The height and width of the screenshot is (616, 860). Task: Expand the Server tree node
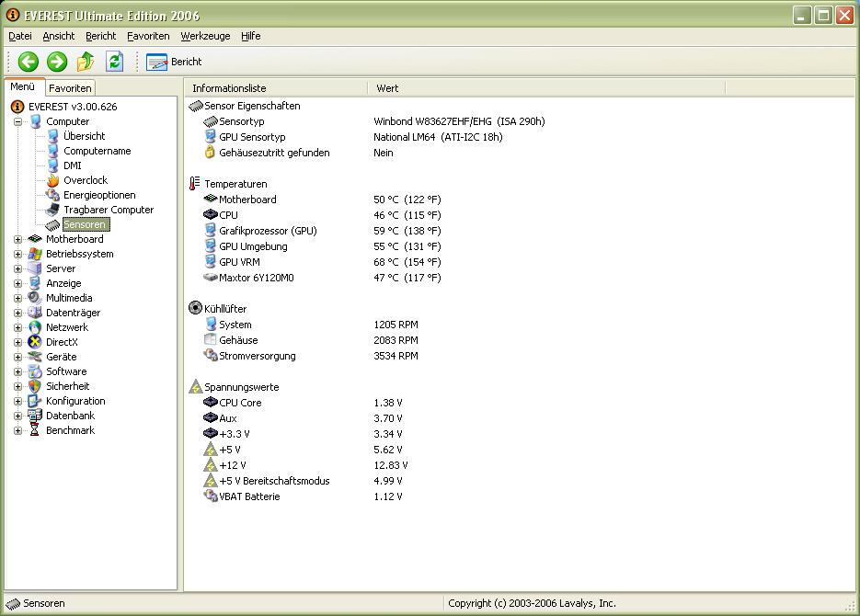click(x=18, y=269)
